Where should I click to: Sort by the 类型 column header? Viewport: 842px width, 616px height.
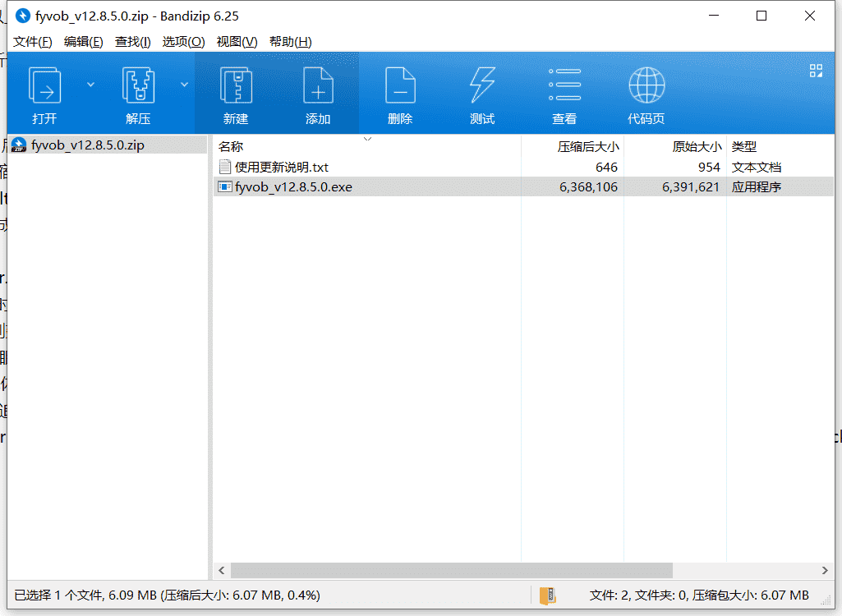tap(743, 147)
